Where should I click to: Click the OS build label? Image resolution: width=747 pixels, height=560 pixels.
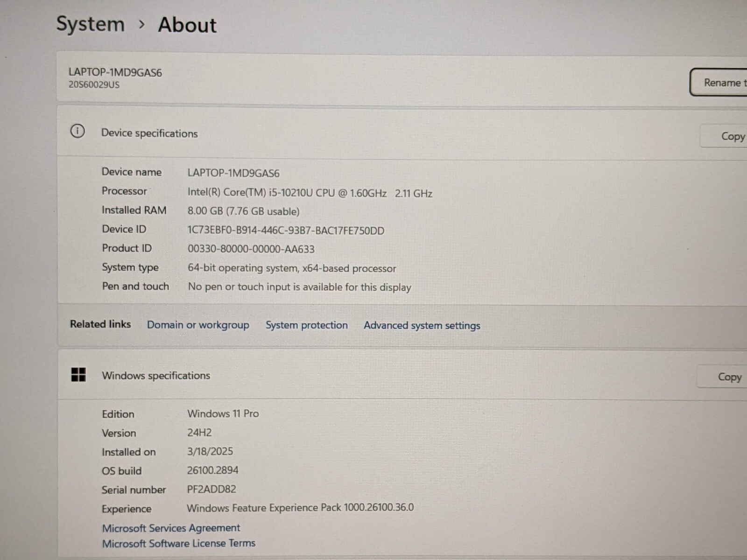pyautogui.click(x=122, y=471)
